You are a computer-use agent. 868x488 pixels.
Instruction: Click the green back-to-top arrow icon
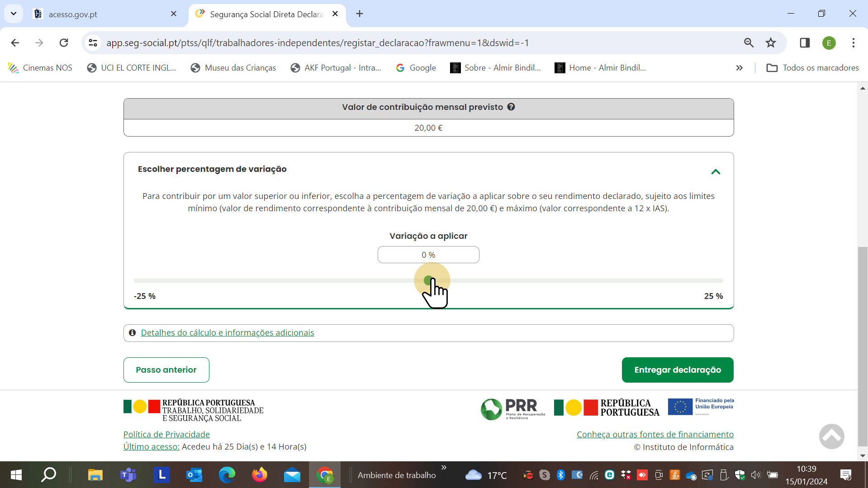point(831,436)
